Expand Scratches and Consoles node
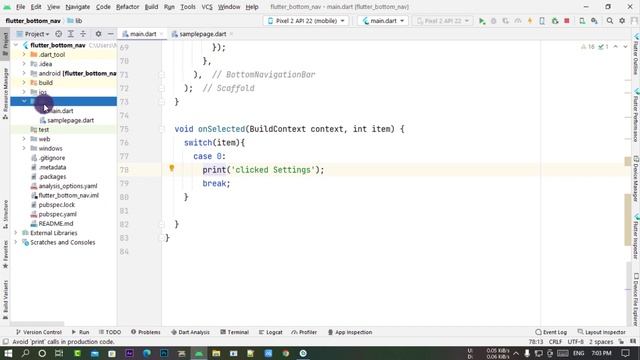 pos(16,242)
